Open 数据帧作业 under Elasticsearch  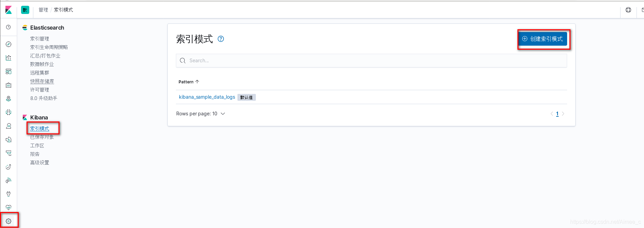coord(42,64)
